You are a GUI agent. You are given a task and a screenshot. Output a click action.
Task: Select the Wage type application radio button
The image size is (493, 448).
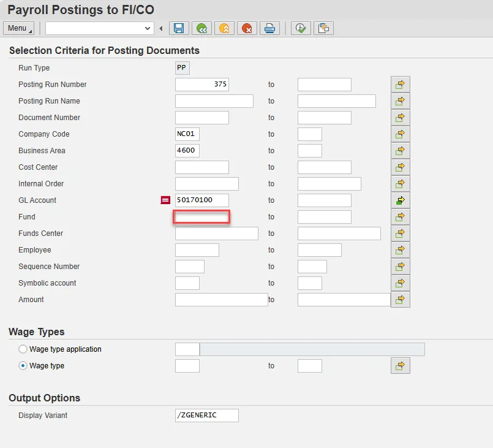(x=24, y=349)
